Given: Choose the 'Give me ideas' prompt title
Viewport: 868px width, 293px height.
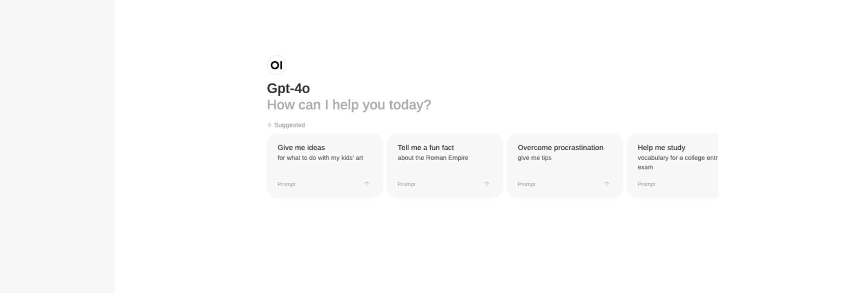Looking at the screenshot, I should 301,148.
